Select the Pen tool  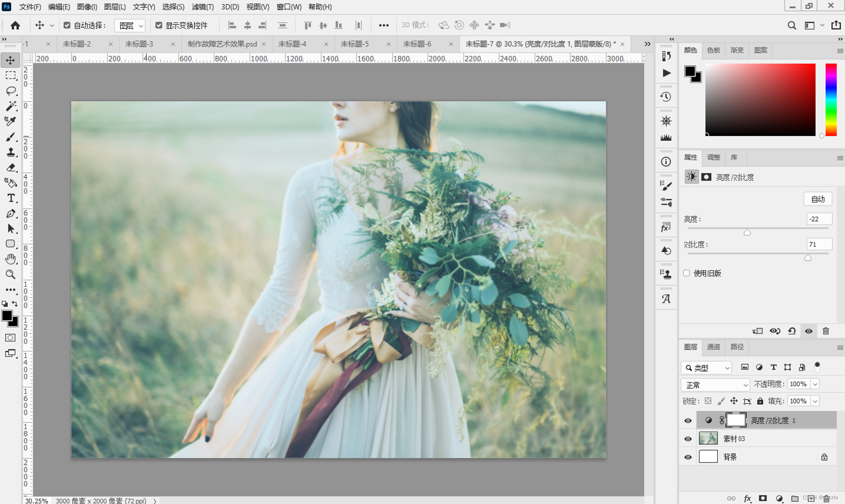[x=10, y=213]
